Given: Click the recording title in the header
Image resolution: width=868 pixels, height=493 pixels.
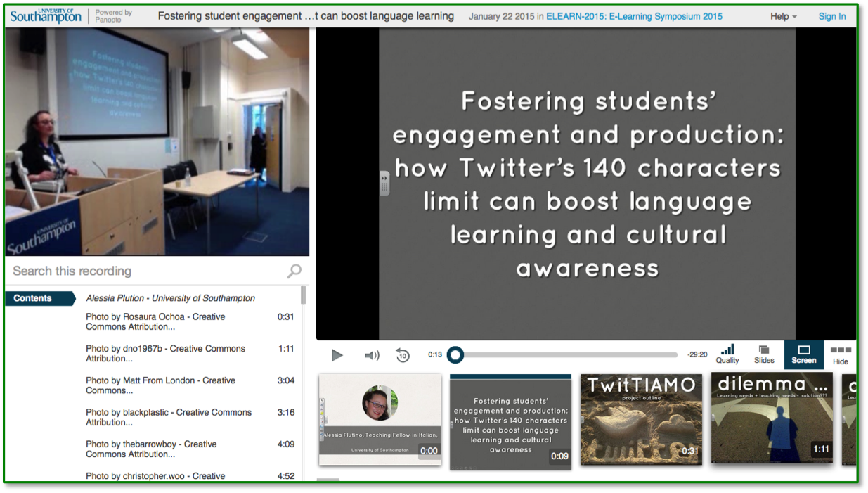Looking at the screenshot, I should 306,16.
